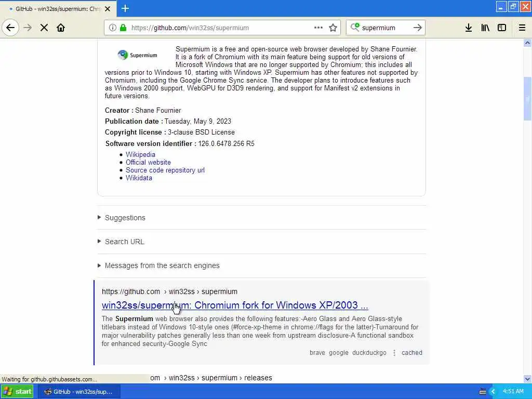Open the cached version link
532x399 pixels.
tap(412, 353)
